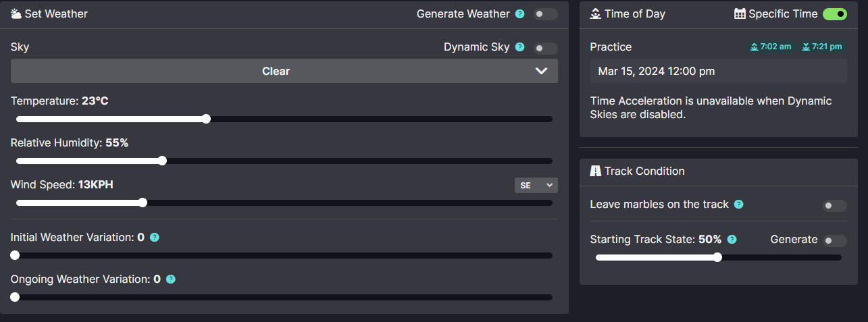Screen dimensions: 868x322
Task: Toggle Leave marbles on the track
Action: (x=834, y=206)
